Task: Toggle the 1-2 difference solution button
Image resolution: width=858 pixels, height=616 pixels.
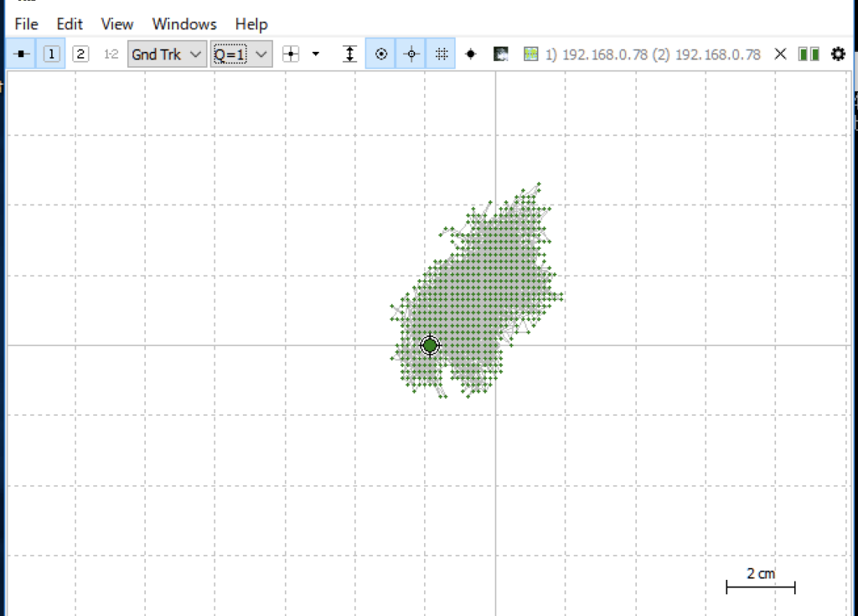Action: pyautogui.click(x=111, y=54)
